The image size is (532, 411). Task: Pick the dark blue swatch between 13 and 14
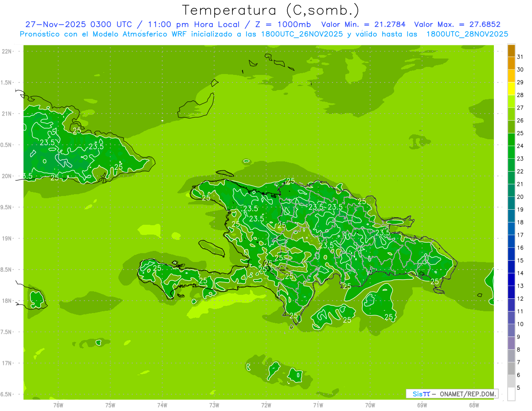tap(511, 279)
